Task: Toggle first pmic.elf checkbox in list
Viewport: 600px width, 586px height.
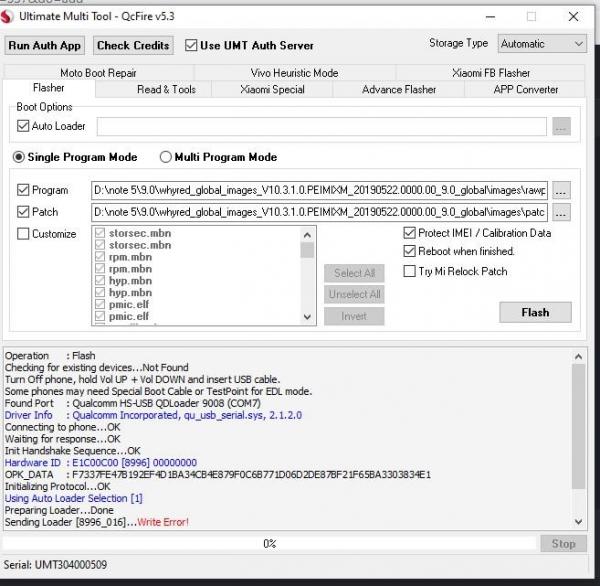Action: click(x=100, y=304)
